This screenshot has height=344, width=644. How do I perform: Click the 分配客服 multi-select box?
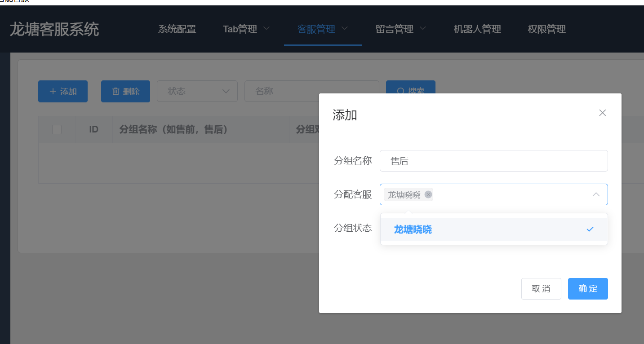(493, 194)
